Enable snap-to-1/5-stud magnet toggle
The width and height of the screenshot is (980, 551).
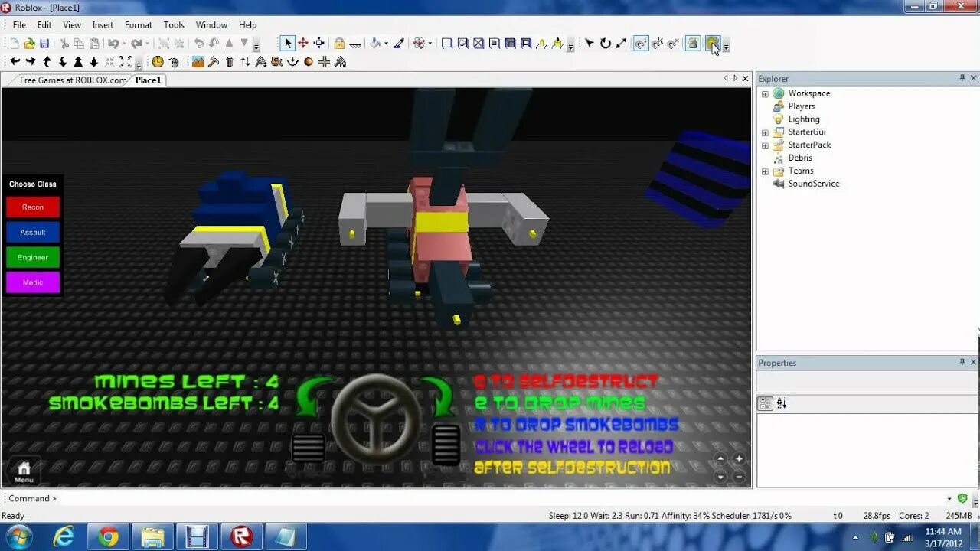(657, 44)
